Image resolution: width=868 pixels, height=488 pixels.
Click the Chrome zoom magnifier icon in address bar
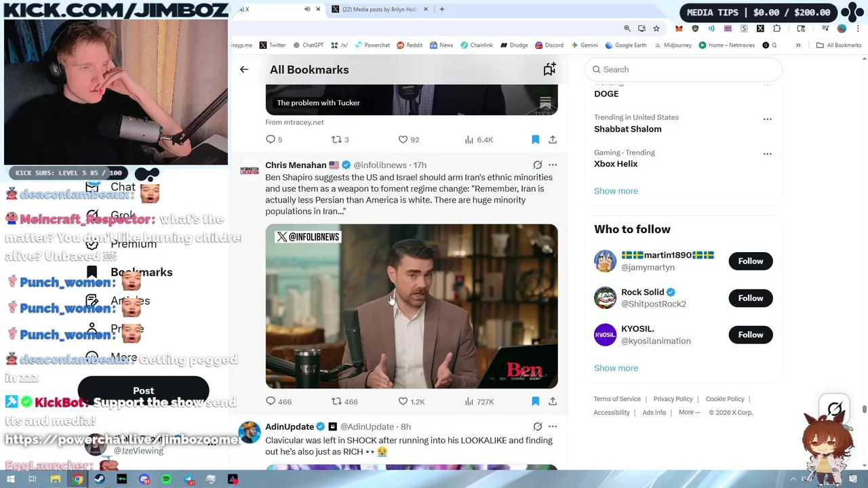click(627, 28)
